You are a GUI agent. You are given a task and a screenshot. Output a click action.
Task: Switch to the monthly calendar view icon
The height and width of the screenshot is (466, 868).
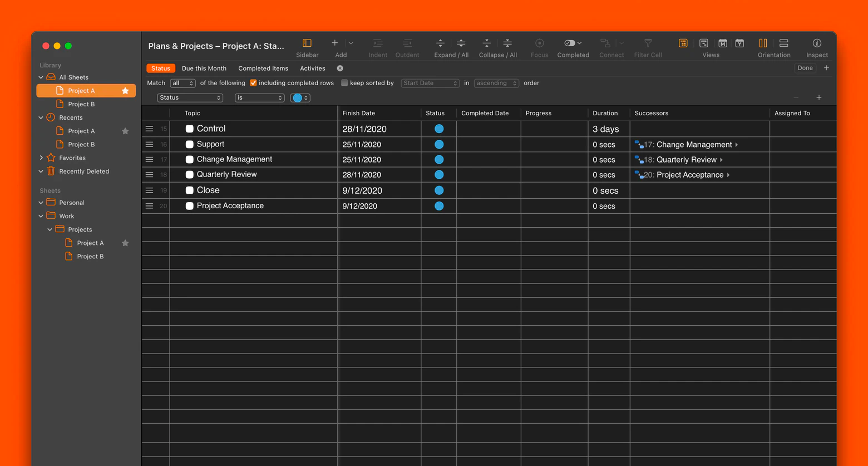722,43
